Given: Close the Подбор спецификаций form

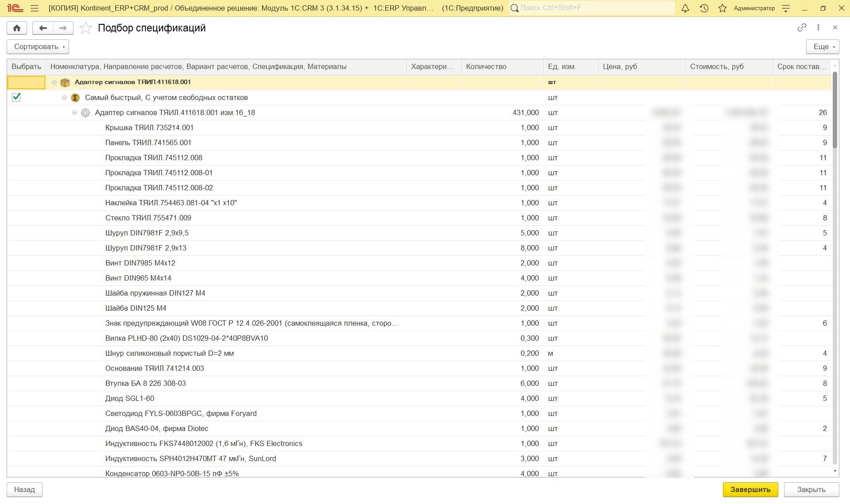Looking at the screenshot, I should 835,27.
